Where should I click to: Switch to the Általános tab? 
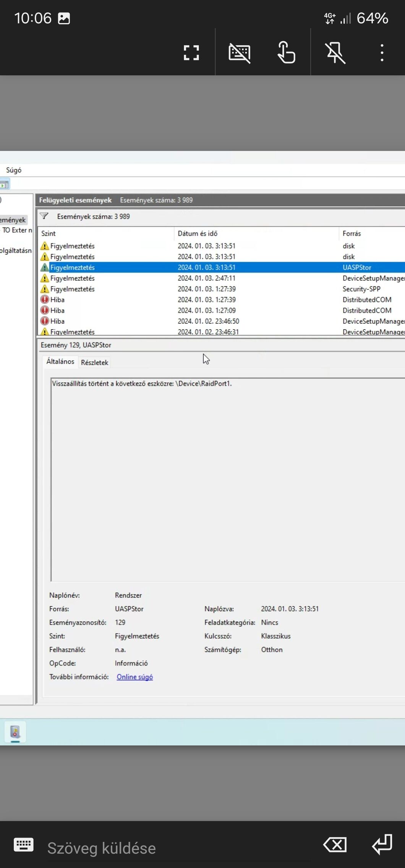[x=60, y=361]
